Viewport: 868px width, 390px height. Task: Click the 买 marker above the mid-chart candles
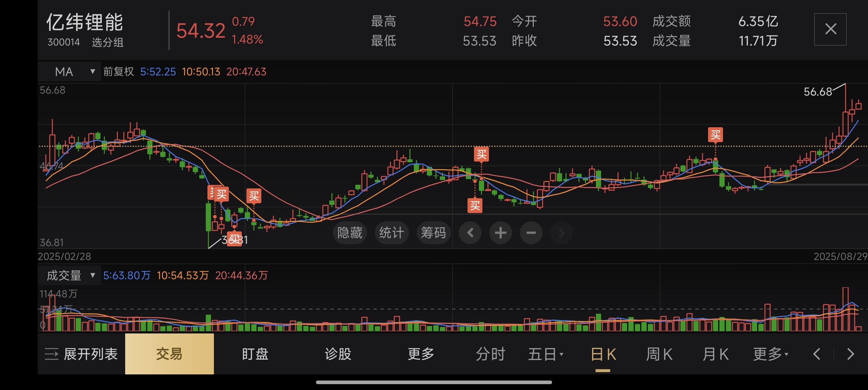tap(481, 155)
